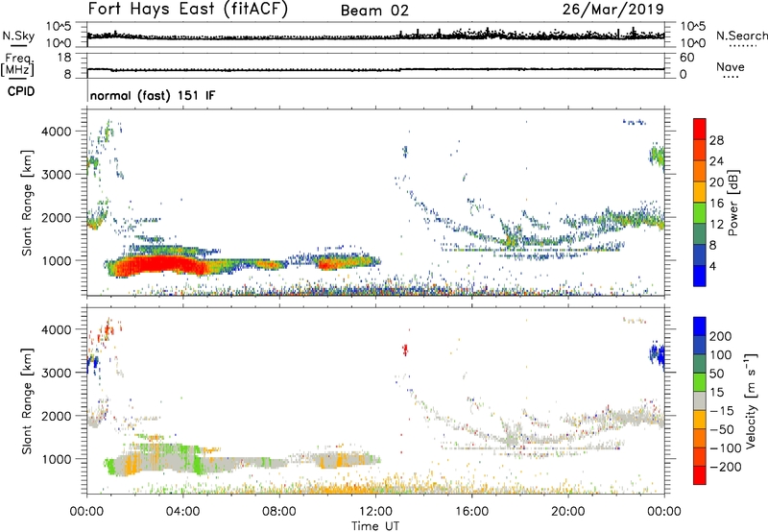Click the red high-power echo band near 03:00
The width and height of the screenshot is (768, 532).
pos(161,266)
